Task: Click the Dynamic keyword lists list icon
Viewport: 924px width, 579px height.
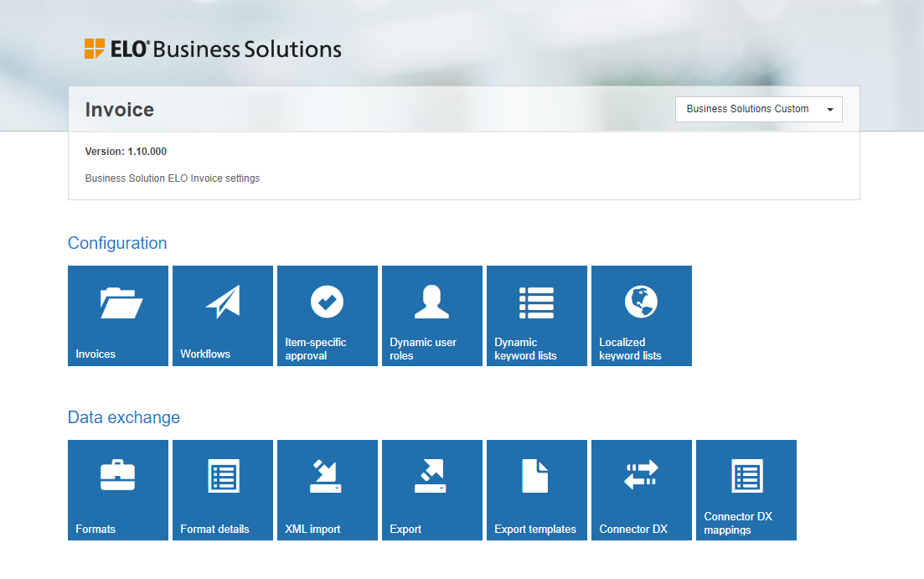Action: pos(536,302)
